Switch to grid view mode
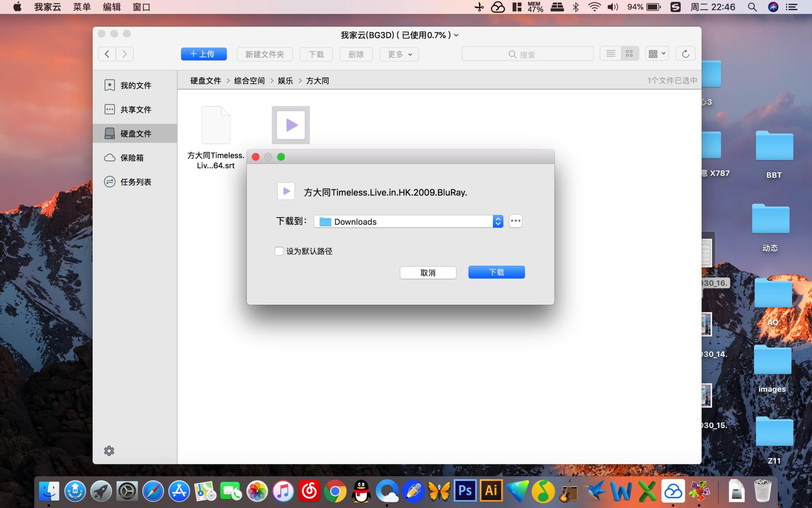This screenshot has height=508, width=812. coord(629,53)
